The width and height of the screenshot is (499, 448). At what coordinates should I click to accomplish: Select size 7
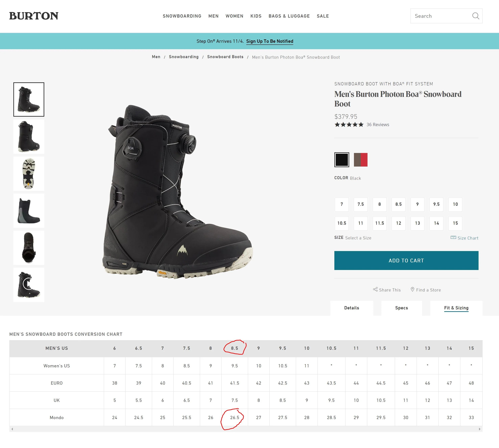342,204
